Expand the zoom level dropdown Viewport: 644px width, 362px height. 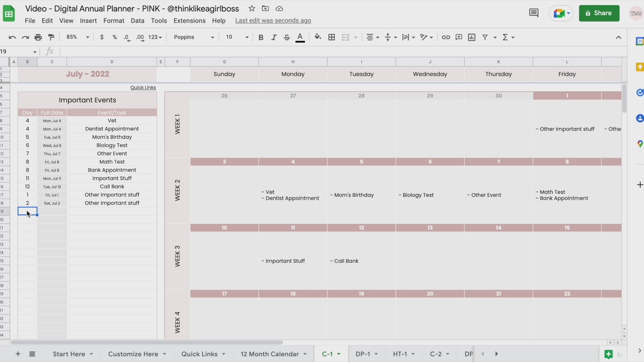(77, 37)
